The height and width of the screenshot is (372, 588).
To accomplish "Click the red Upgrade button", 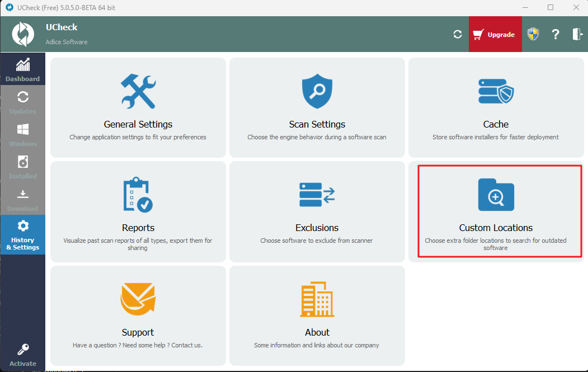I will (495, 35).
